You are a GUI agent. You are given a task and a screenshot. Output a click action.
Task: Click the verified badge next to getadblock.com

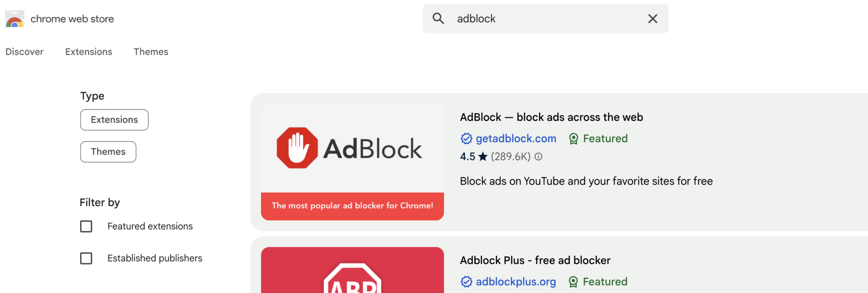click(466, 138)
